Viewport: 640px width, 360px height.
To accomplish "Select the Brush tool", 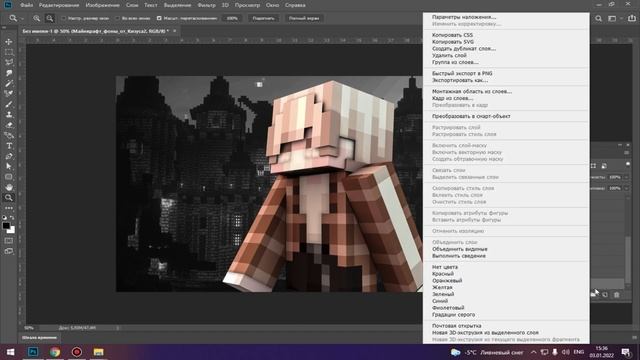I will (x=9, y=104).
